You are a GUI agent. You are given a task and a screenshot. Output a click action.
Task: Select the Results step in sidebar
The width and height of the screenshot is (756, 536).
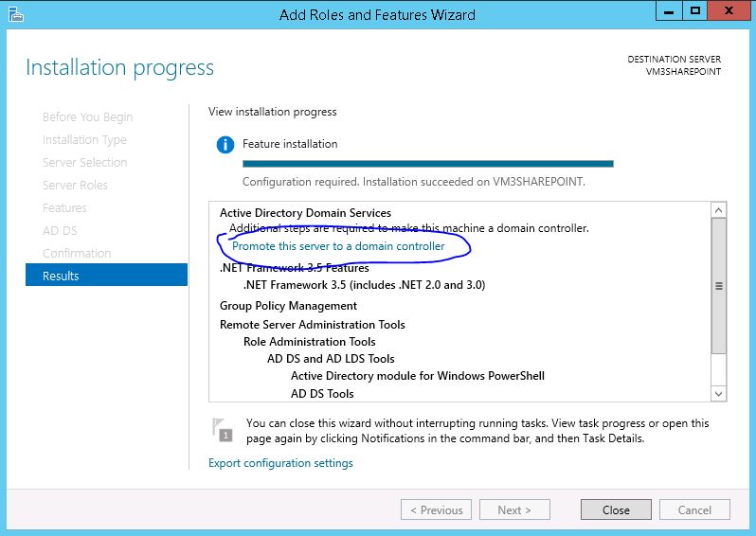click(x=106, y=276)
